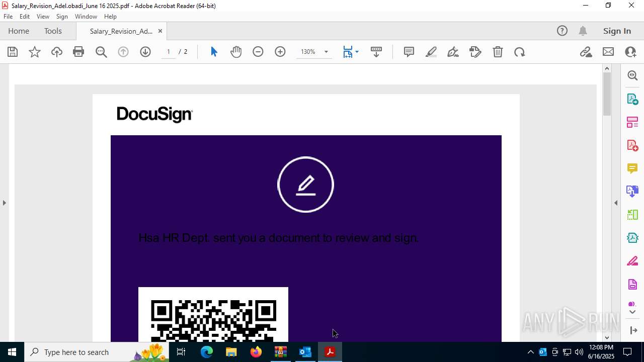Share a link to this file
The width and height of the screenshot is (644, 362).
[586, 52]
